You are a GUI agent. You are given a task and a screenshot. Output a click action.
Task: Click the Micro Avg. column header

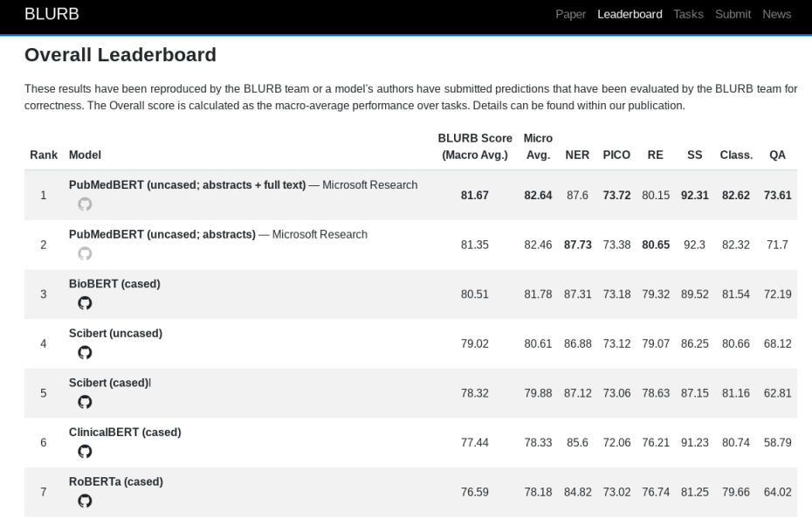pos(538,147)
